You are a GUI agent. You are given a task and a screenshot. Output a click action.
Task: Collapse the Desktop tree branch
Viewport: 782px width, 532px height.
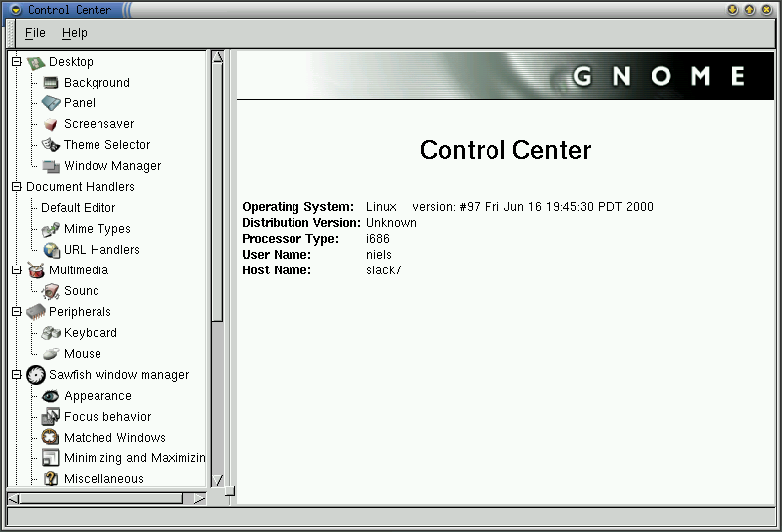point(16,62)
